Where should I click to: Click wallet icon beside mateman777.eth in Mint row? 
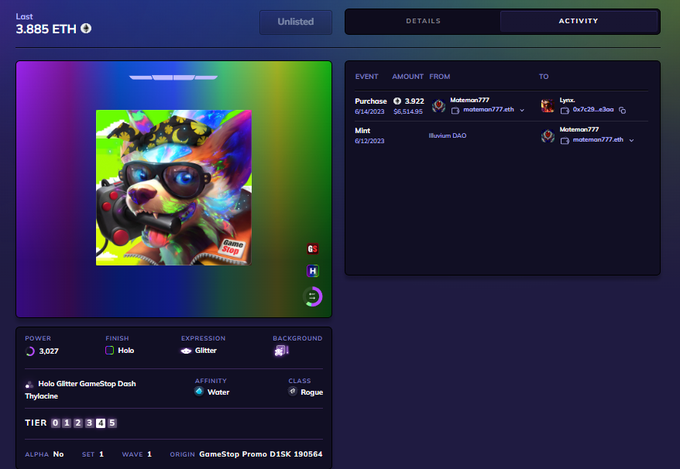point(565,141)
